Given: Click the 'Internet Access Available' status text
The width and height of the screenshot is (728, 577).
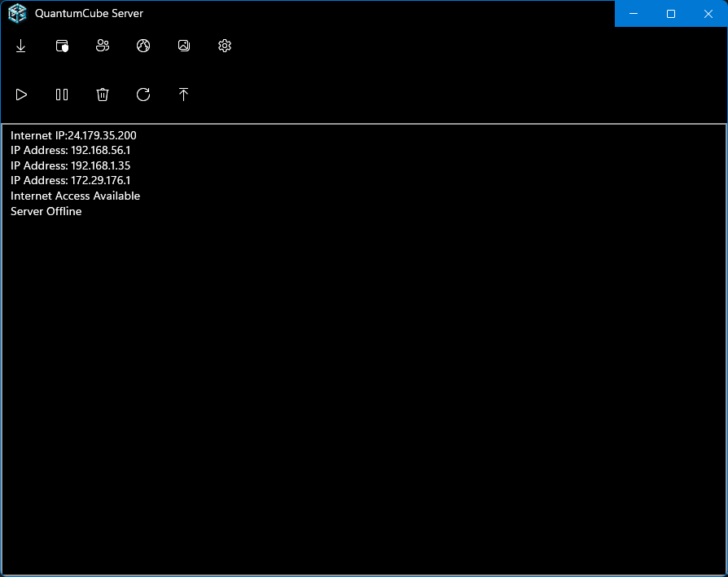Looking at the screenshot, I should pyautogui.click(x=75, y=196).
